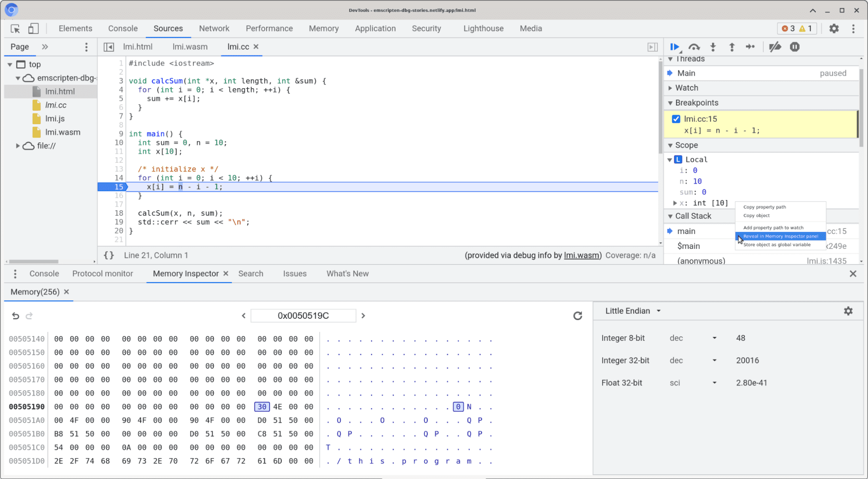Click the Step into next function call icon

713,46
